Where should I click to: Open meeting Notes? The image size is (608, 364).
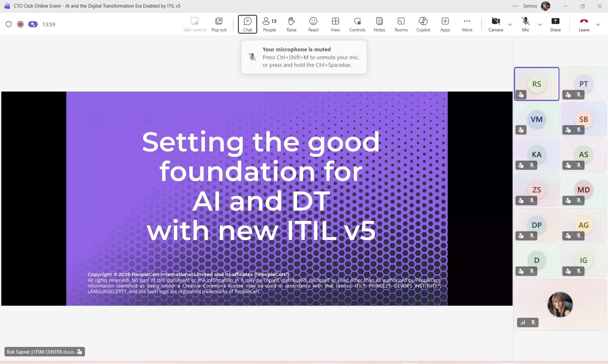[x=379, y=24]
